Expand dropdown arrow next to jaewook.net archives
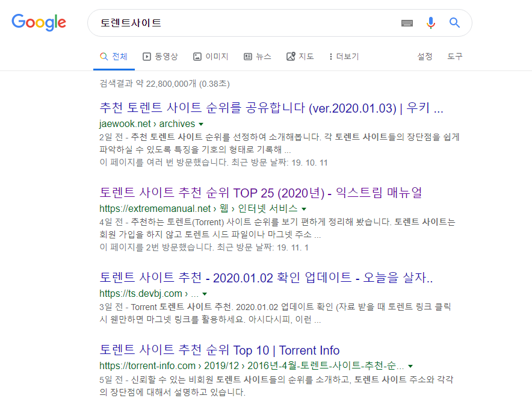Screen dimensions: 532x407 click(x=201, y=124)
